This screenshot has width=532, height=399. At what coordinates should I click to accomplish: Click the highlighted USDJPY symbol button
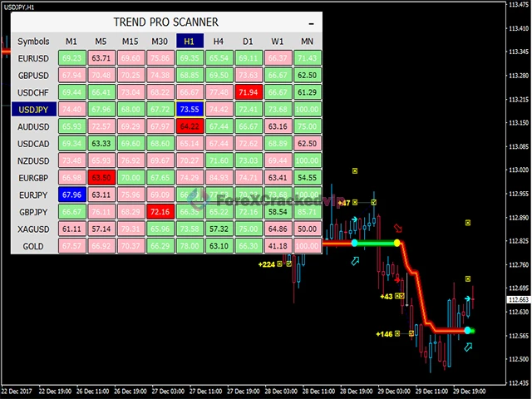coord(33,109)
